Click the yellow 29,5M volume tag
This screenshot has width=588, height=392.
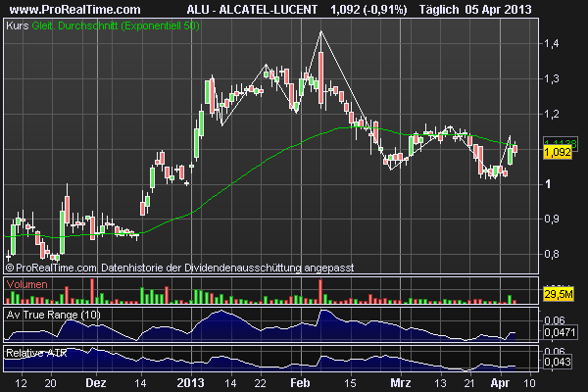coord(559,294)
